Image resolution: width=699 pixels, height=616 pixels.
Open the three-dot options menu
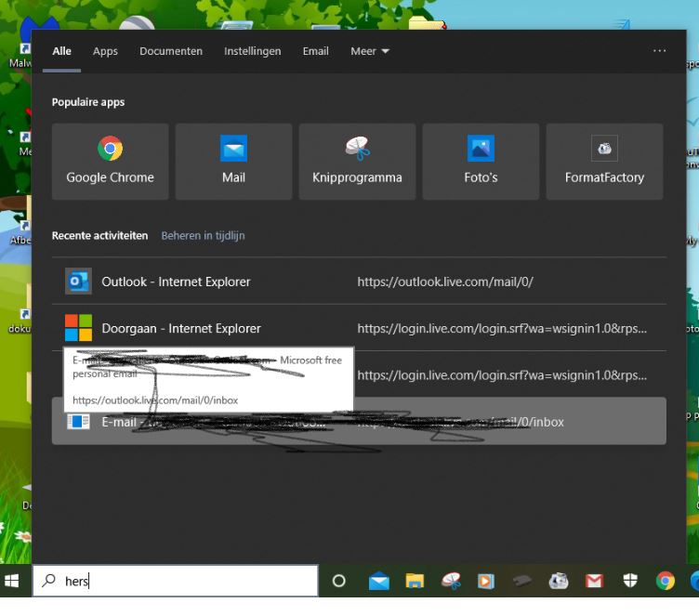(659, 51)
